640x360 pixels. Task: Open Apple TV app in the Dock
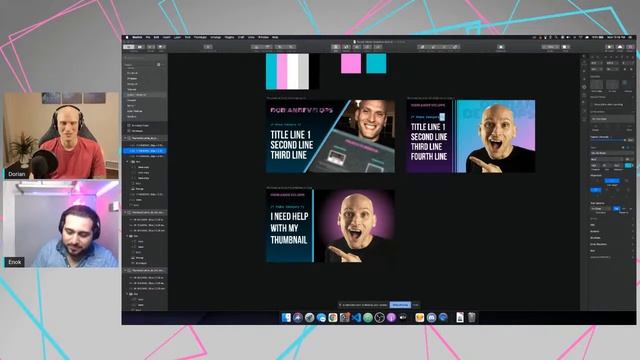pyautogui.click(x=403, y=318)
